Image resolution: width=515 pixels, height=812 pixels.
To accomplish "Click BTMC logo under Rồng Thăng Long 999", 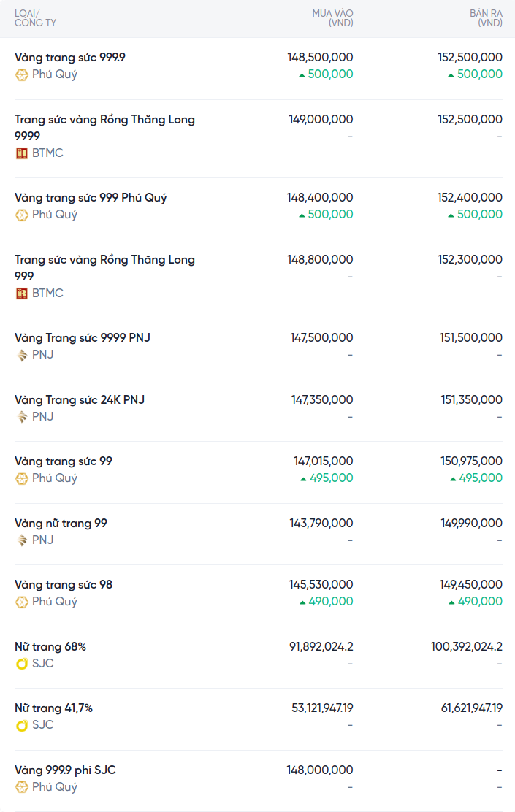I will pos(22,294).
